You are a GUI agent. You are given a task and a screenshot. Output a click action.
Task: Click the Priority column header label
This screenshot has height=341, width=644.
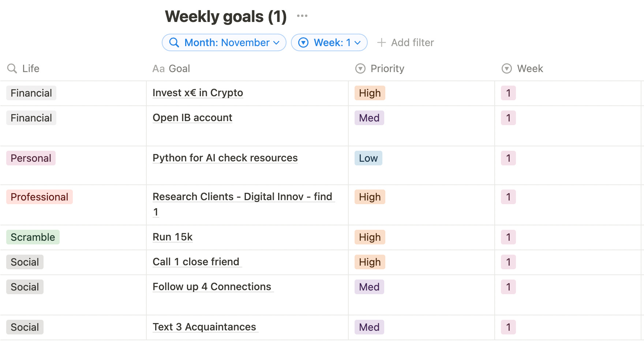tap(387, 69)
